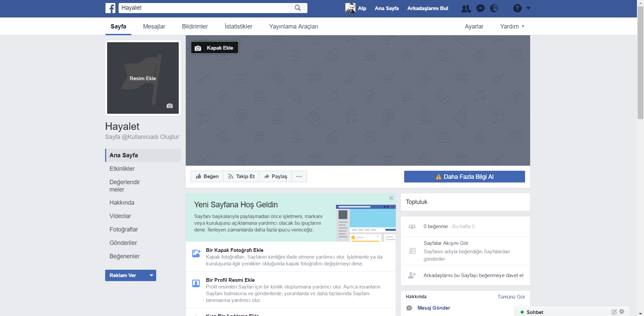Click the Sayfalar Akışını Gör feed icon
Image resolution: width=644 pixels, height=316 pixels.
pos(412,251)
